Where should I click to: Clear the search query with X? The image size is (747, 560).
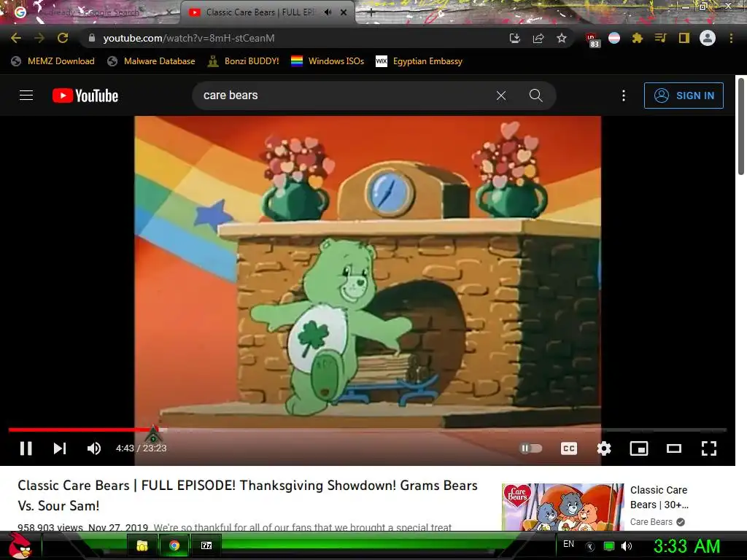(501, 96)
